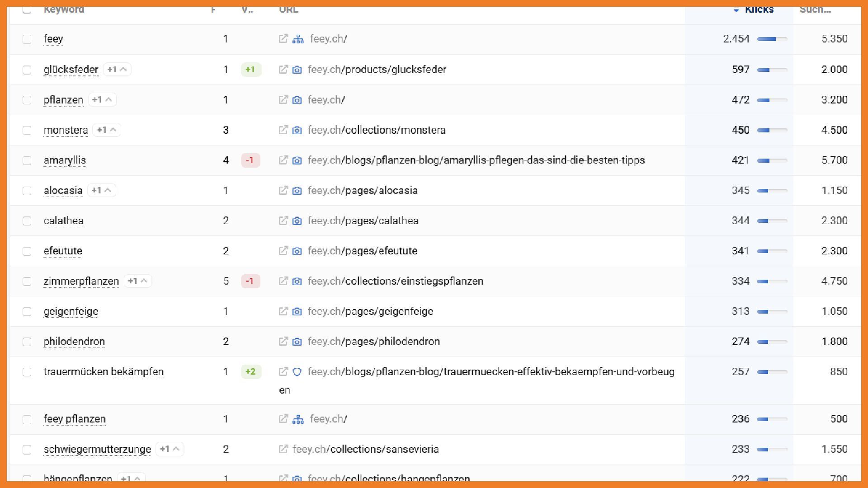This screenshot has height=488, width=868.
Task: Click camera snapshot icon in philodendron row
Action: click(x=297, y=342)
